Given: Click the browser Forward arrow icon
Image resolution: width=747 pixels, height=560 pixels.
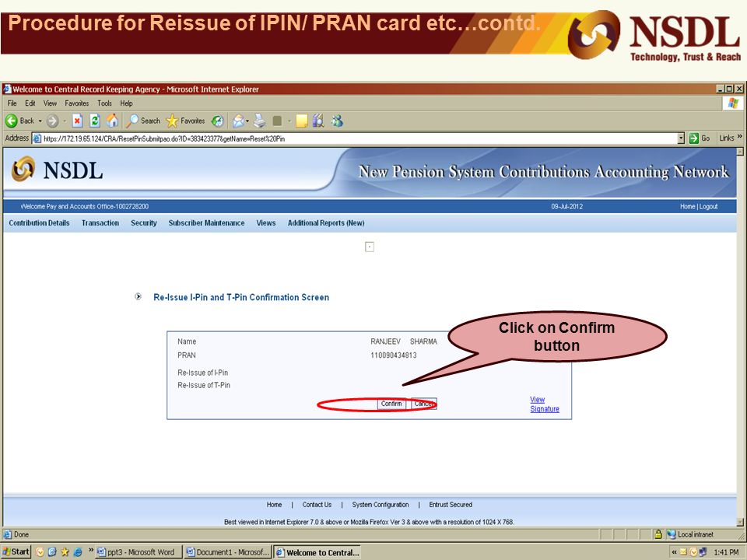Looking at the screenshot, I should click(x=52, y=121).
